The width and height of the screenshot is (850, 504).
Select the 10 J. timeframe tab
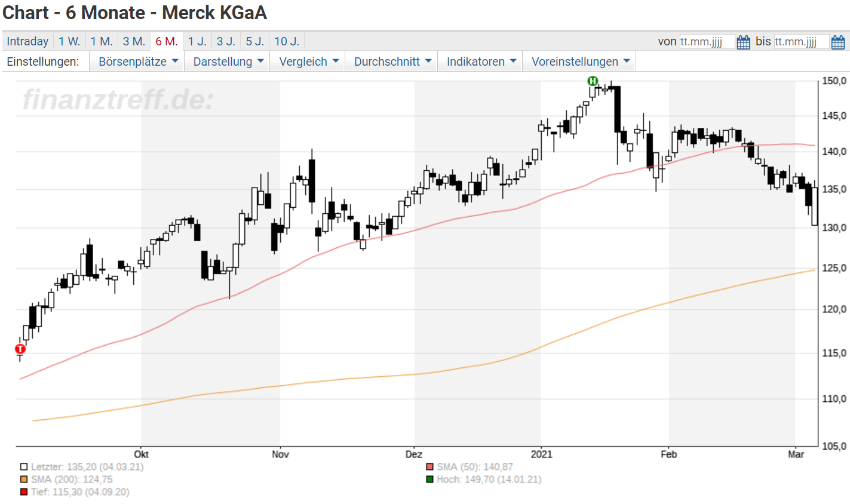(x=287, y=41)
